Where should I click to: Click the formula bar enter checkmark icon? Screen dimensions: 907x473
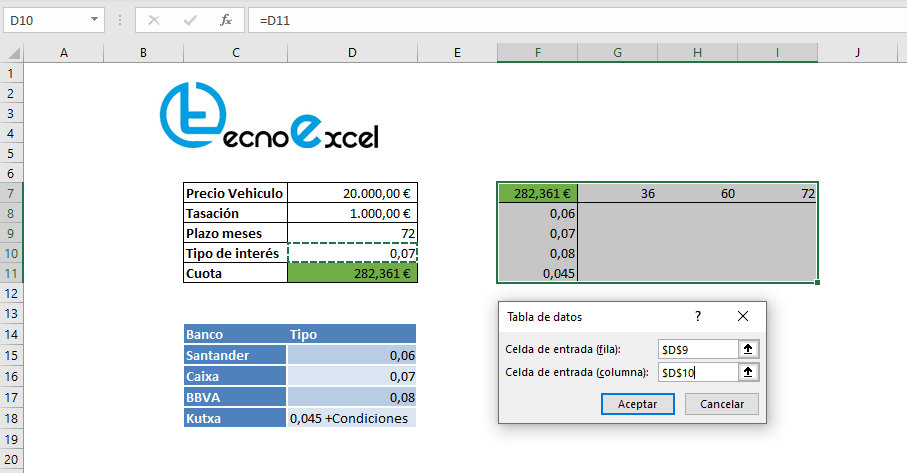[x=190, y=20]
